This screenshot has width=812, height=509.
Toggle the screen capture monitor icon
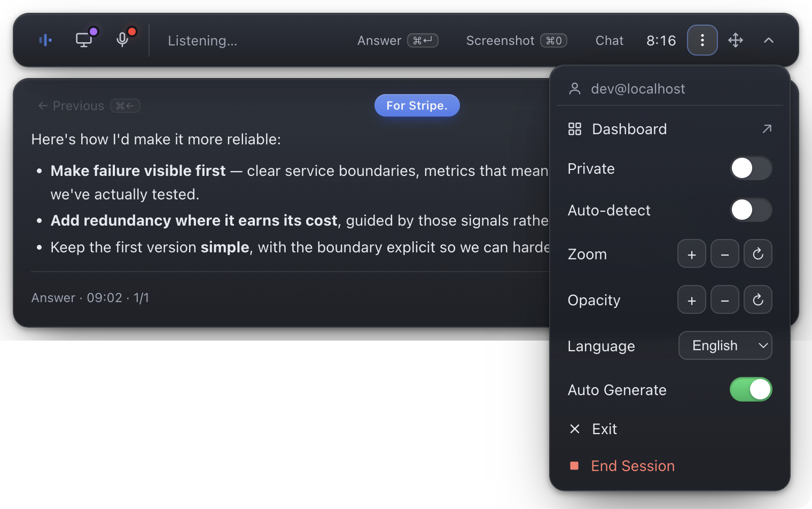(x=84, y=40)
